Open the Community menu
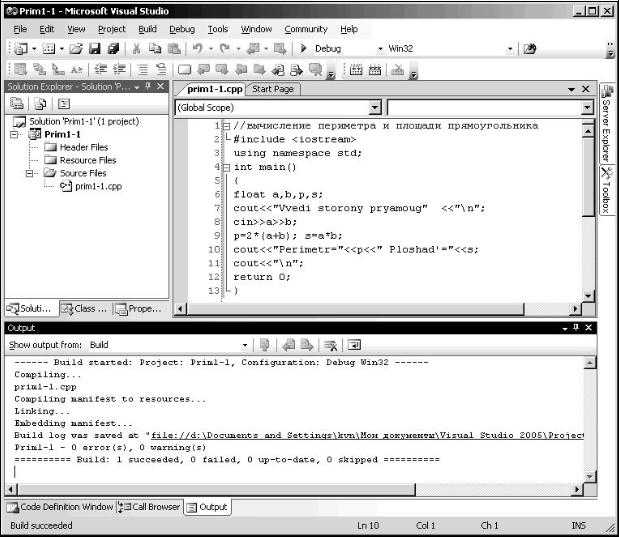Viewport: 619px width, 537px height. click(x=306, y=29)
